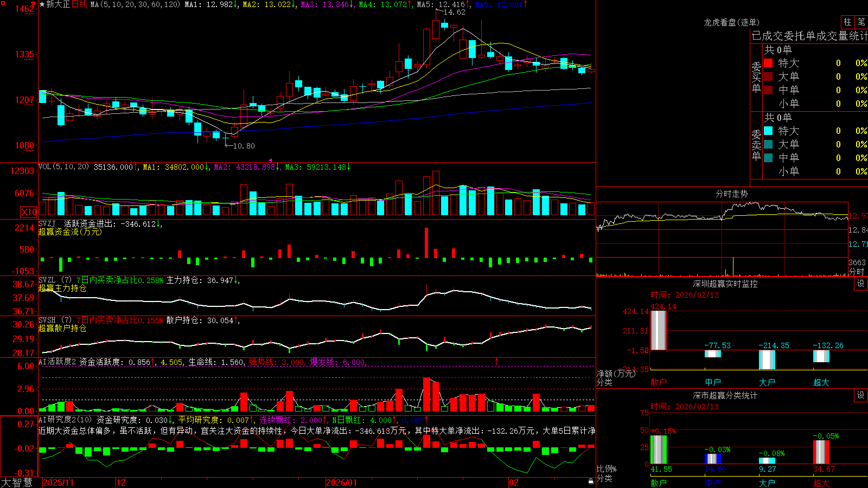Image resolution: width=868 pixels, height=488 pixels.
Task: Click the 超赢主力持仓 label
Action: coord(62,288)
